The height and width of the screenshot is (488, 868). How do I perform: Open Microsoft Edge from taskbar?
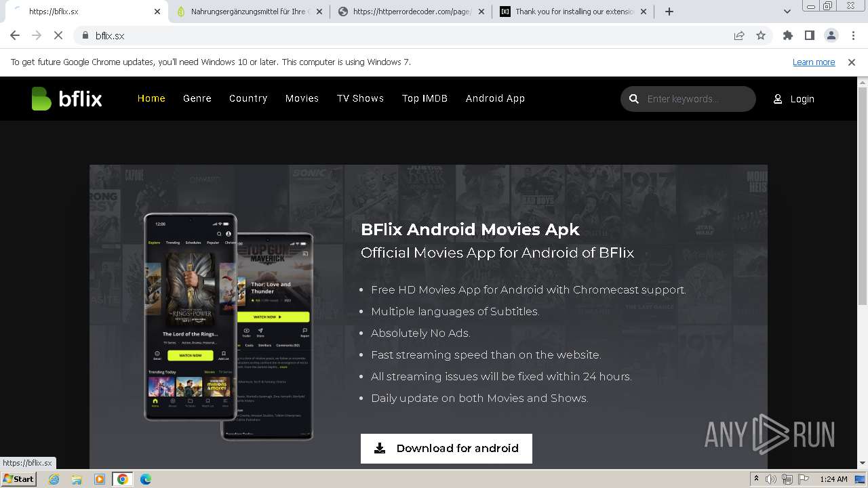coord(146,479)
